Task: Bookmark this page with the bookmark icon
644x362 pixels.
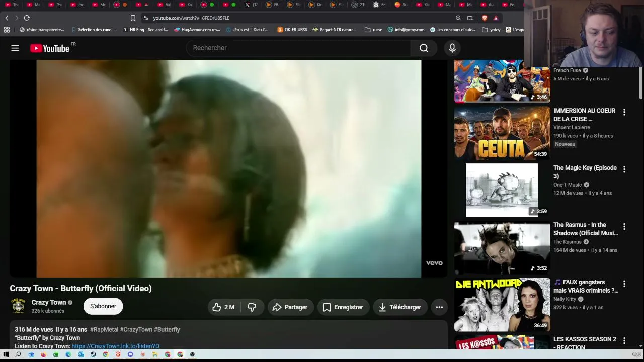Action: [x=133, y=18]
